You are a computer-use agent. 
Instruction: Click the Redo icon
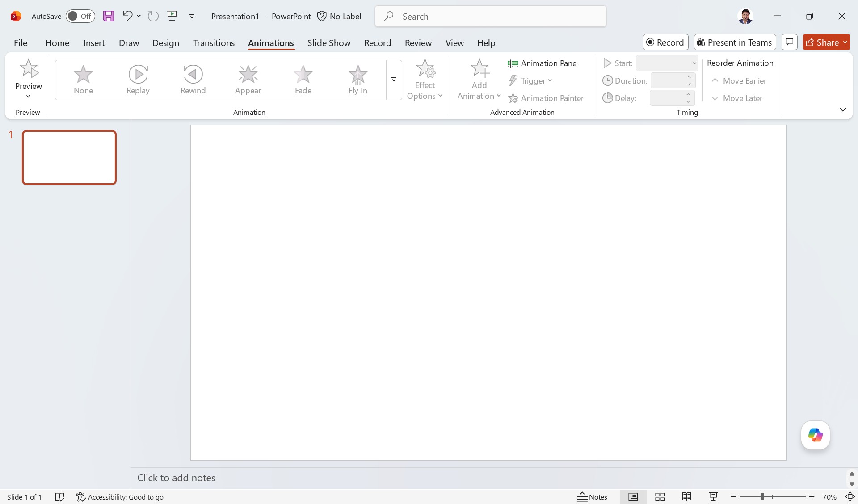click(153, 16)
